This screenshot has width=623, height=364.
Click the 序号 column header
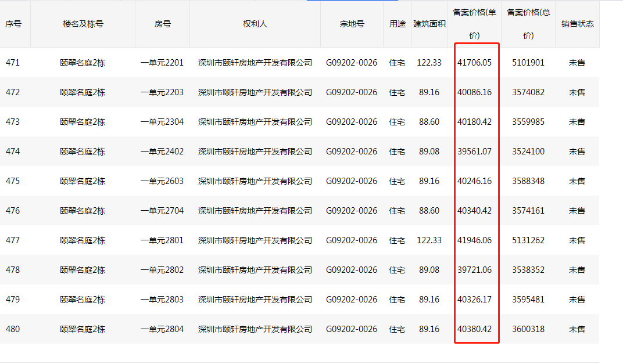13,24
